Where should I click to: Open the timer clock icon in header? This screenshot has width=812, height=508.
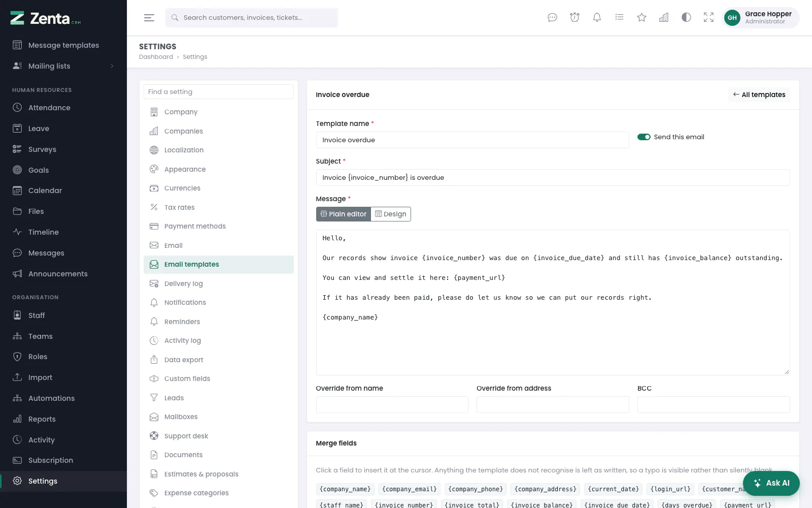point(574,18)
